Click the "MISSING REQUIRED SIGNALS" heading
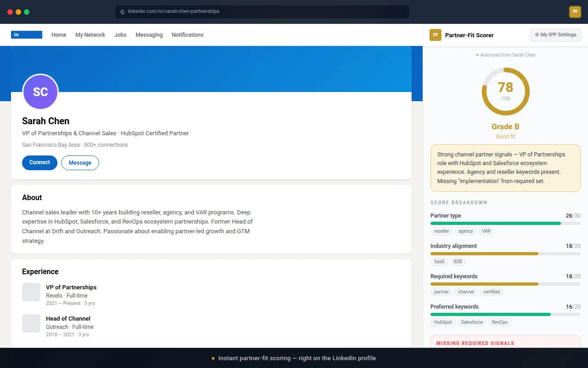This screenshot has width=588, height=368. (x=475, y=343)
